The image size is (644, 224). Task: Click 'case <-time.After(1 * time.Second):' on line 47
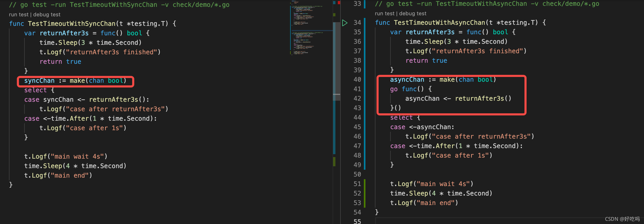(457, 146)
